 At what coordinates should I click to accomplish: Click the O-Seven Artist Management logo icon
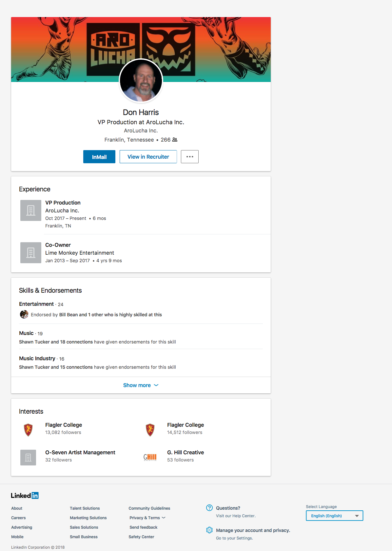pos(28,457)
